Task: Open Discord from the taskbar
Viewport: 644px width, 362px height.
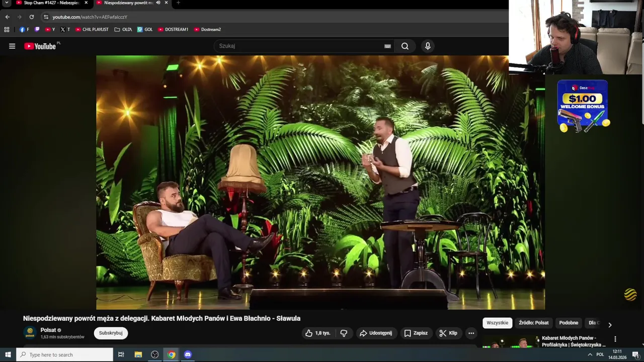Action: click(188, 354)
